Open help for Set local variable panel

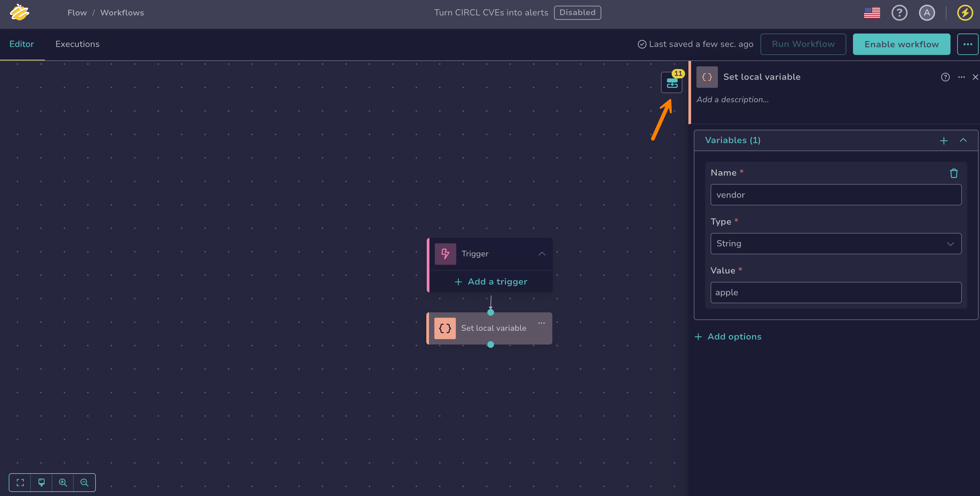945,77
